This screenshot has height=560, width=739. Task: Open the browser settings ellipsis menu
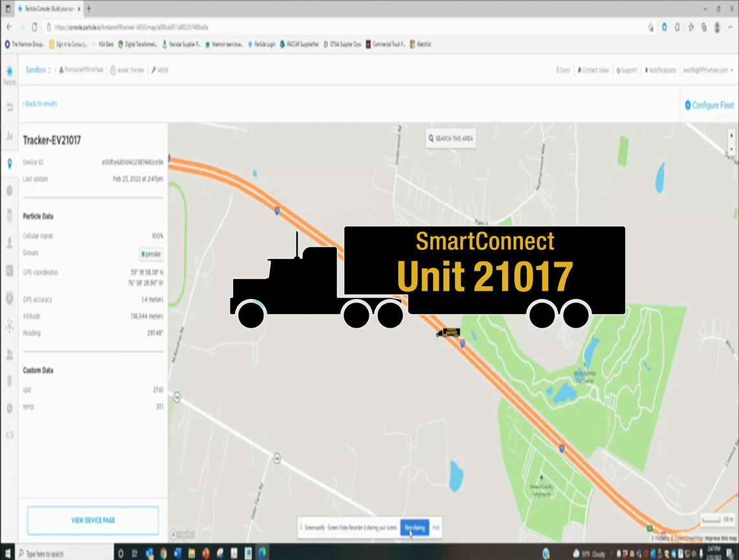pos(731,27)
